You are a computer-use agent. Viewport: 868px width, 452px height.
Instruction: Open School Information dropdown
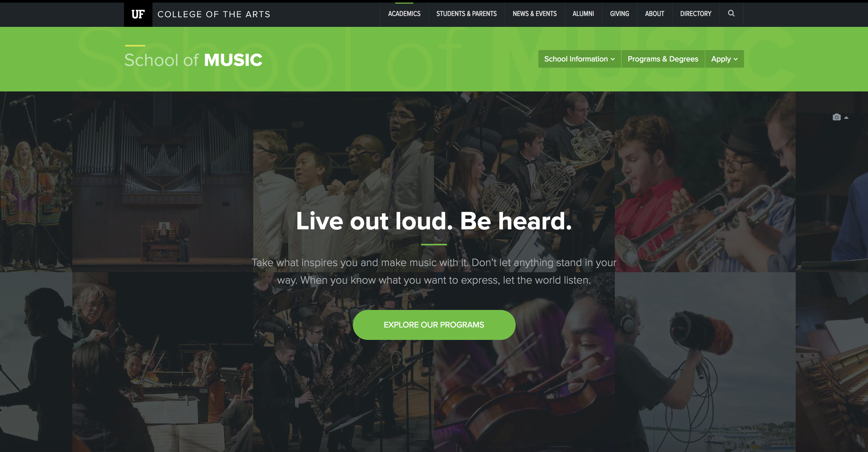579,59
